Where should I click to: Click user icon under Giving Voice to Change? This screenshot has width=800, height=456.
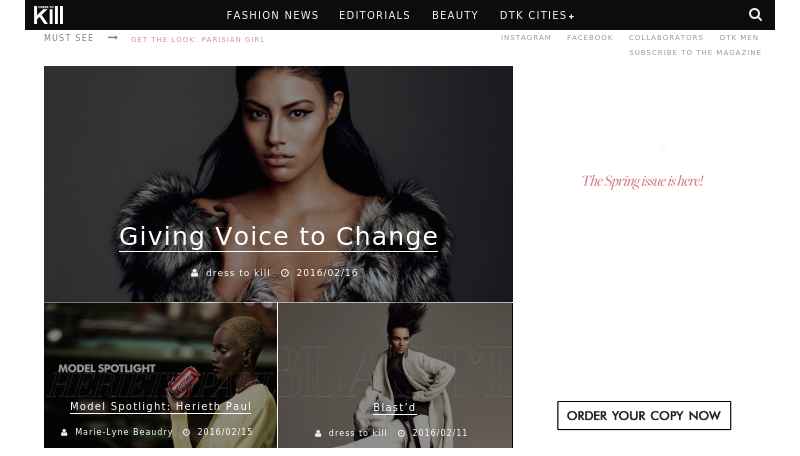(194, 273)
